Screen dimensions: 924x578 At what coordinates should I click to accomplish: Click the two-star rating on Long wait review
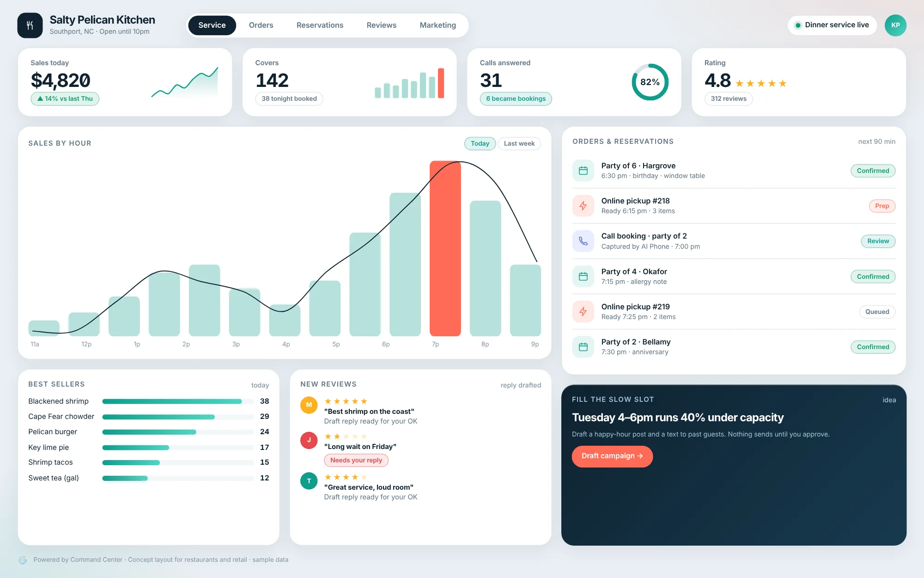pyautogui.click(x=346, y=437)
